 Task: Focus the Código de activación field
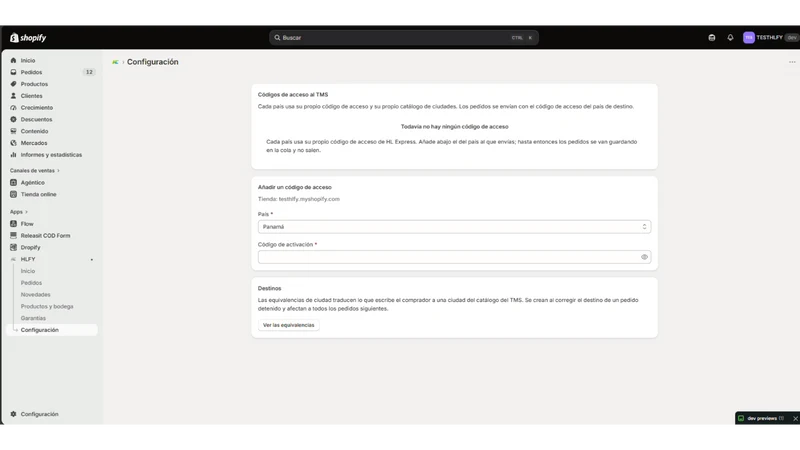(x=454, y=257)
